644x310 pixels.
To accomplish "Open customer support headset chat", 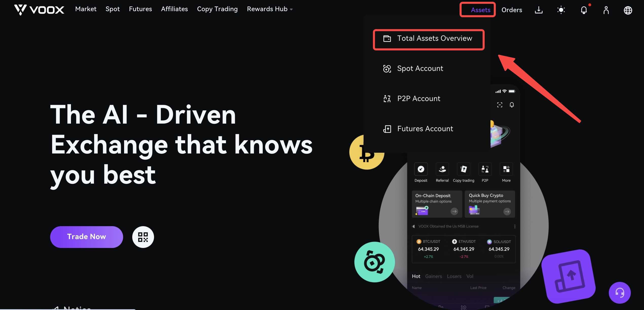I will tap(620, 293).
